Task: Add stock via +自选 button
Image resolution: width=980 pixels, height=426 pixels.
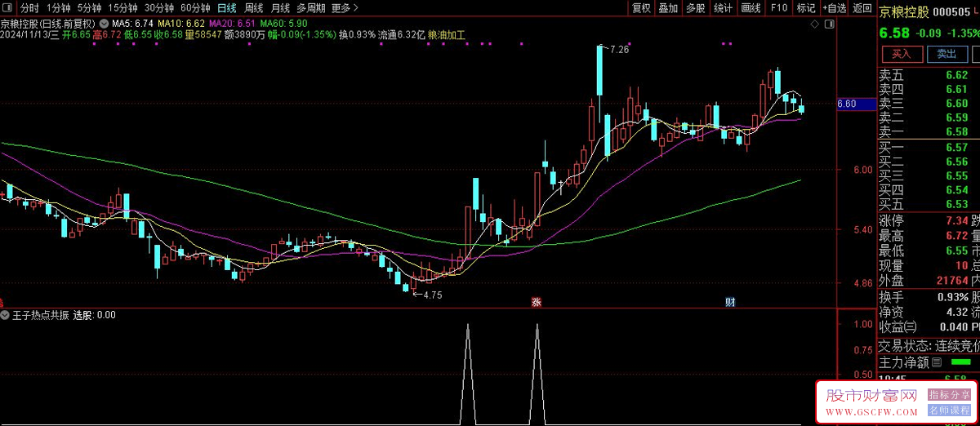Action: (x=835, y=8)
